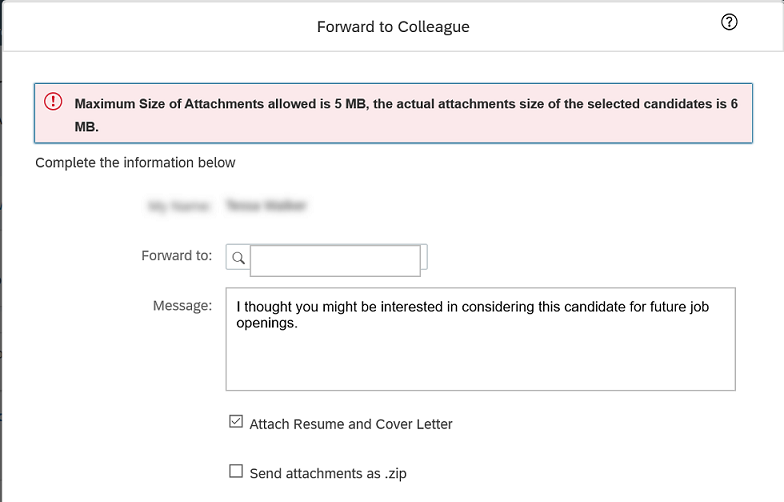Click the "Send attachments as .zip" label text

[x=328, y=474]
